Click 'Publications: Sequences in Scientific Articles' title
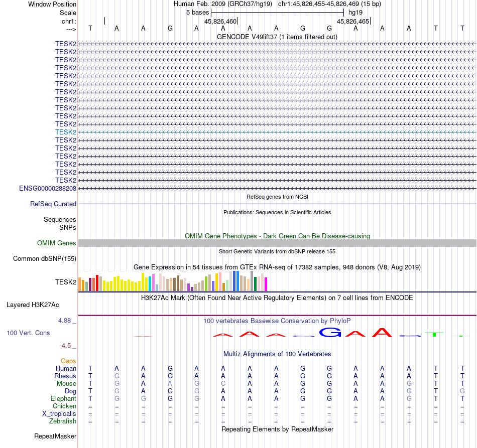477x448 pixels. coord(277,212)
